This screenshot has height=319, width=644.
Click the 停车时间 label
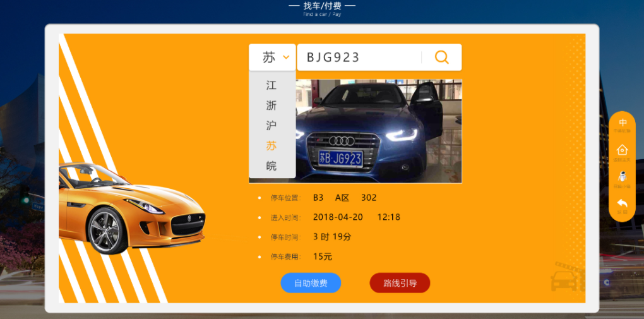[x=286, y=237]
